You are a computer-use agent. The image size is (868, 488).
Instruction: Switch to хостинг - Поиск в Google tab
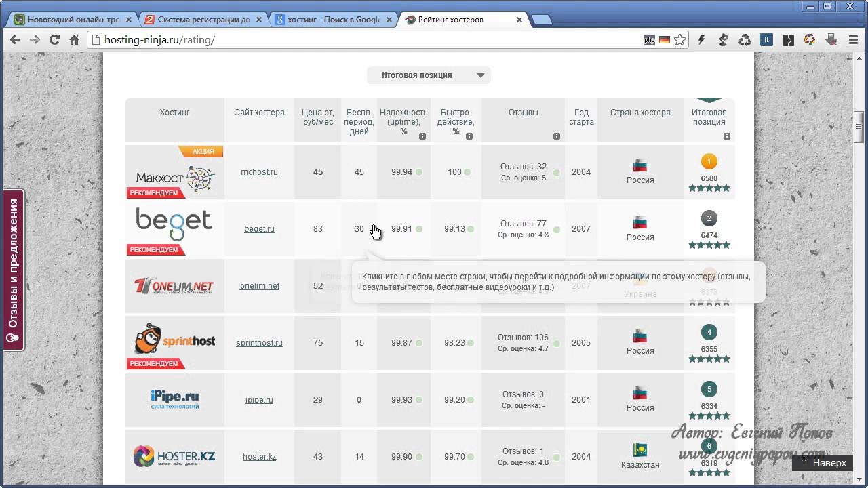(332, 20)
